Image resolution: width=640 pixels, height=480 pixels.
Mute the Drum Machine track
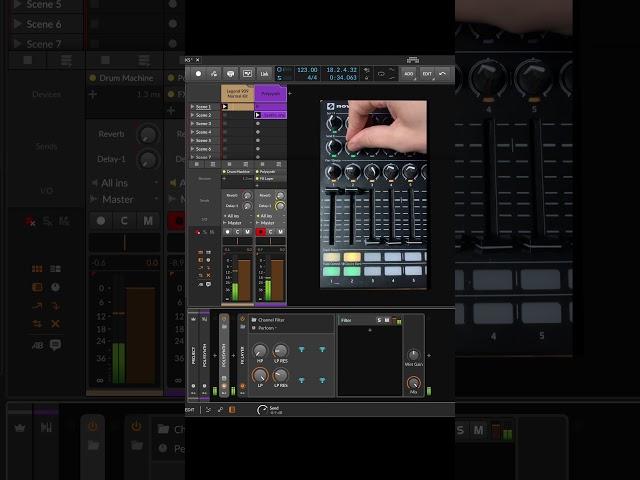(x=246, y=231)
